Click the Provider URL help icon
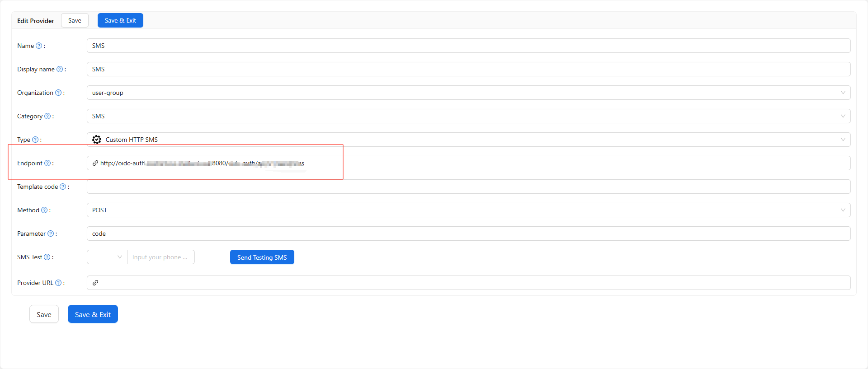Image resolution: width=868 pixels, height=369 pixels. (x=58, y=283)
